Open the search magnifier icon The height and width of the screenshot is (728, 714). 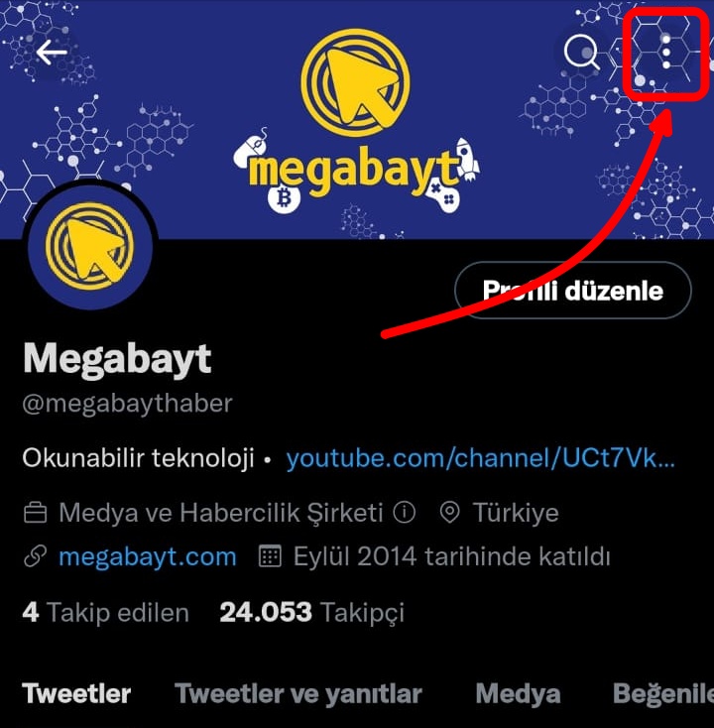click(x=582, y=52)
